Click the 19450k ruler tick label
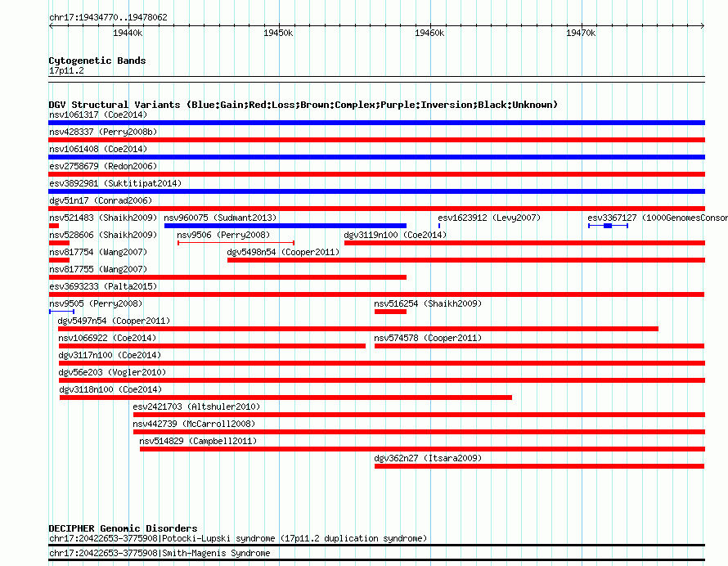 click(278, 33)
